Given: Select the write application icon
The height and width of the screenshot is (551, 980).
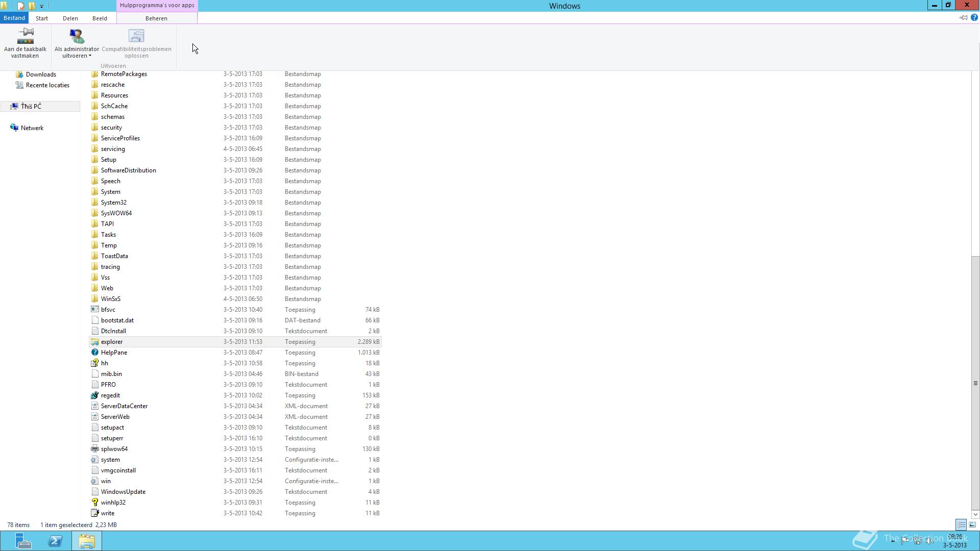Looking at the screenshot, I should 94,513.
